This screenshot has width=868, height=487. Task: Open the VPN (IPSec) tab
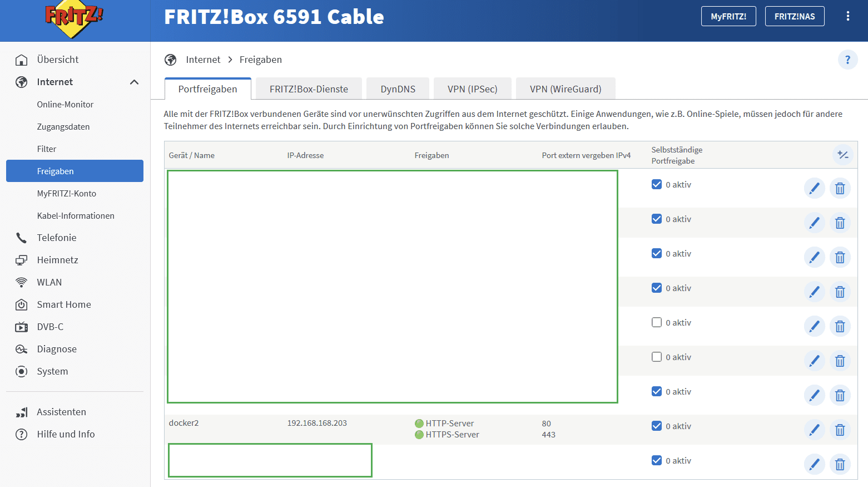[473, 89]
